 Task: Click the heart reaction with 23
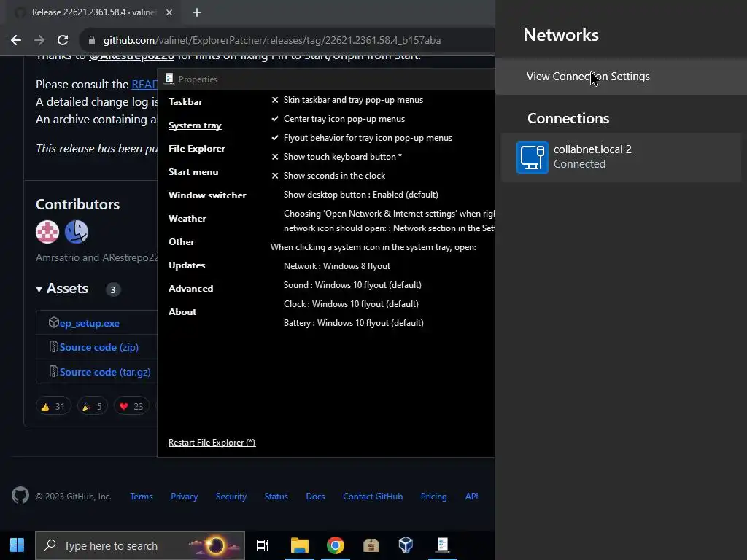(131, 406)
